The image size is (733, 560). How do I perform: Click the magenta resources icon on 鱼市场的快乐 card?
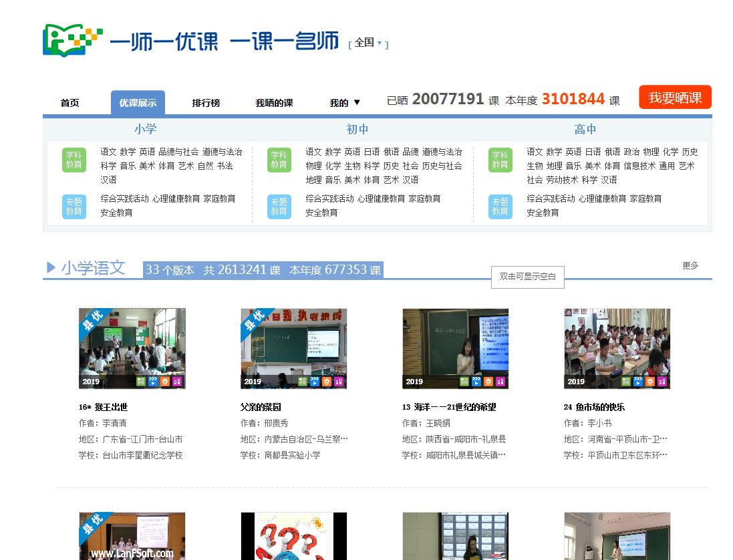(x=662, y=382)
